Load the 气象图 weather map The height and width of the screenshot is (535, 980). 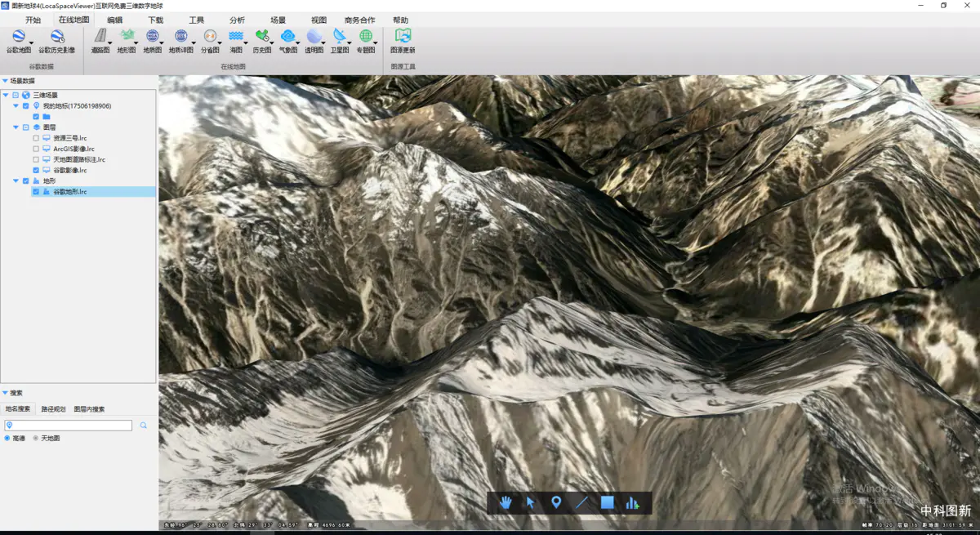[x=288, y=41]
